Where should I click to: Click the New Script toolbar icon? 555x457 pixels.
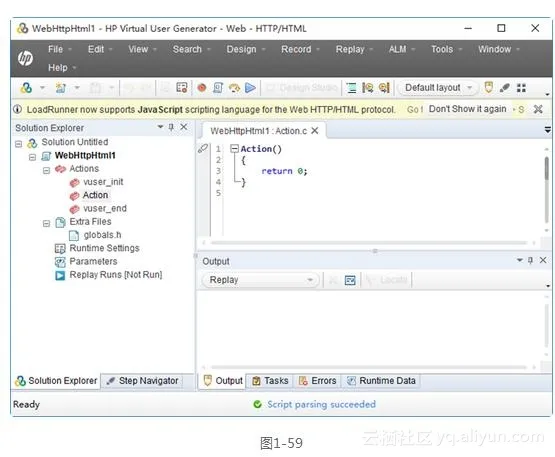[26, 88]
